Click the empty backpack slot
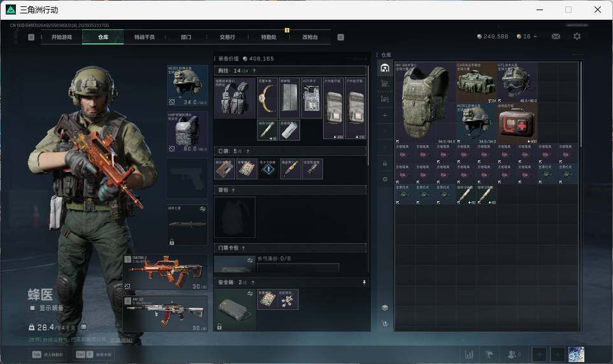The image size is (613, 364). (234, 217)
